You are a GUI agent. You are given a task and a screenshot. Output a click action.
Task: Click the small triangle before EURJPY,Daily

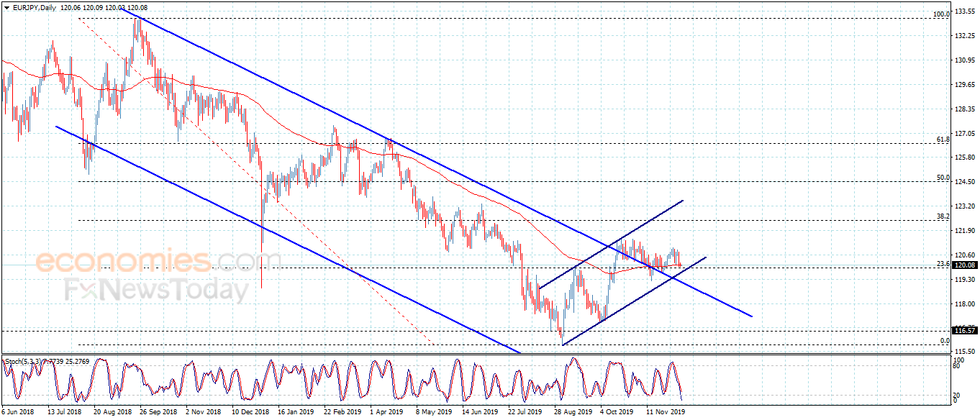point(6,7)
